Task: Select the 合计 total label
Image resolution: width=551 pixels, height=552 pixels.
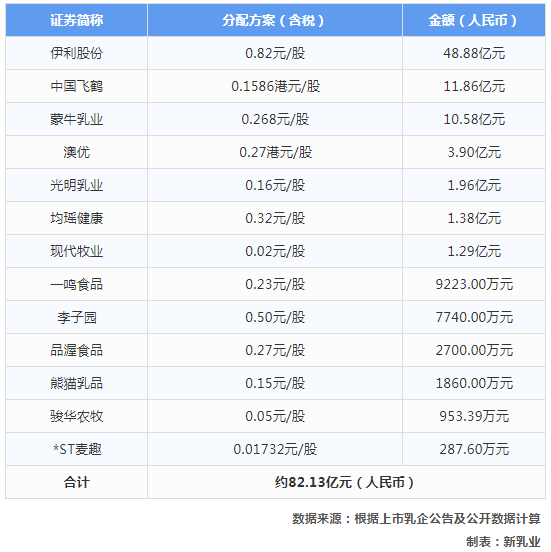Action: point(76,482)
